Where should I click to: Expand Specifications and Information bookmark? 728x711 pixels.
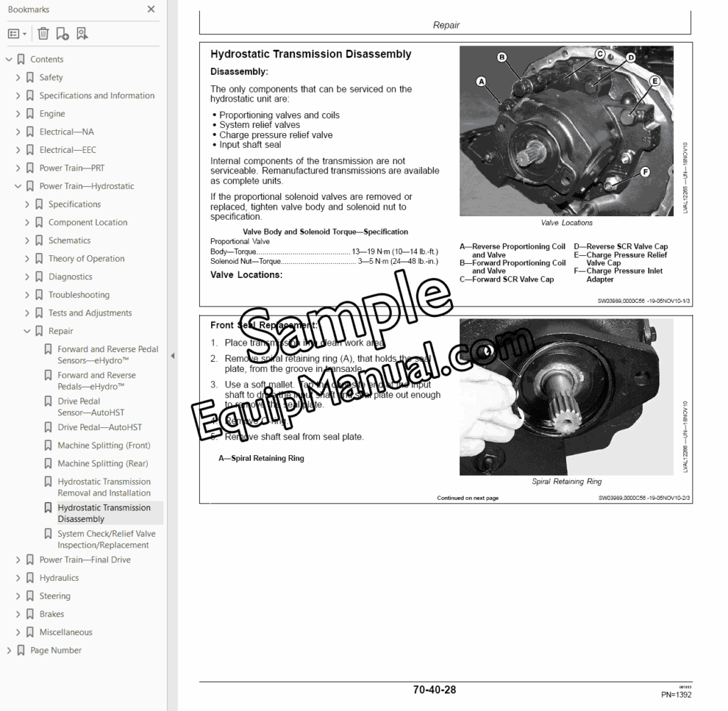tap(18, 96)
